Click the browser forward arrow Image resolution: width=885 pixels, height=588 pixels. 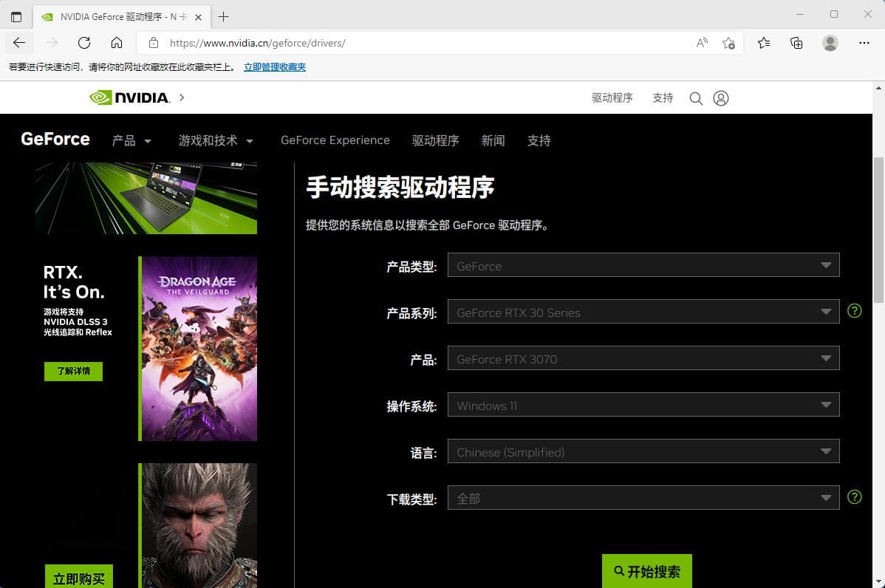click(x=52, y=43)
